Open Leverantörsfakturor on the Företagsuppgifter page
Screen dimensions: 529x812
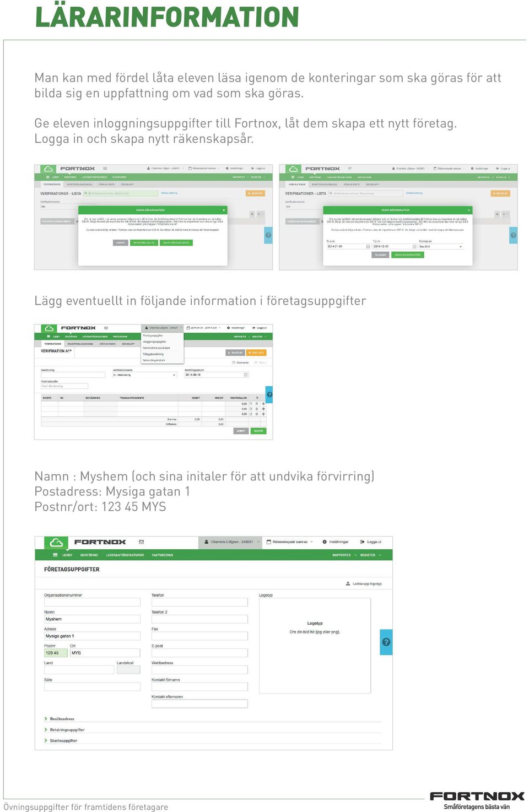tap(125, 555)
